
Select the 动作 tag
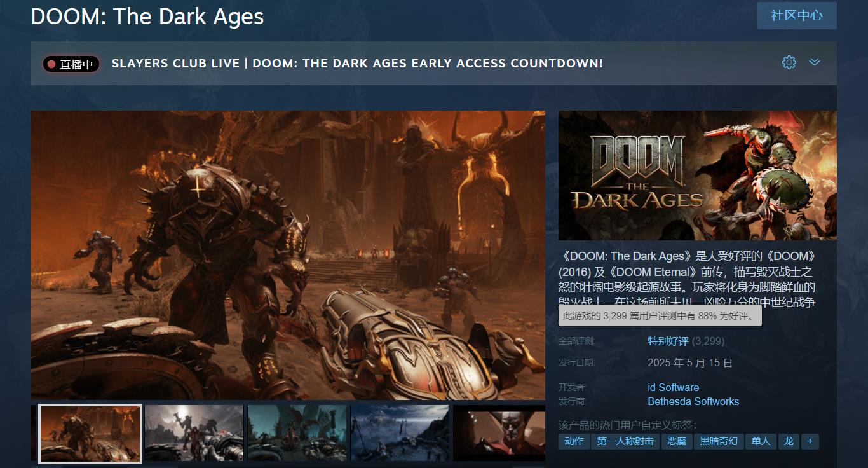(574, 441)
